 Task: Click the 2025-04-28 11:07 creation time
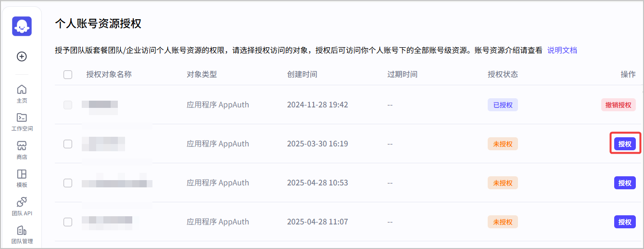click(x=317, y=222)
